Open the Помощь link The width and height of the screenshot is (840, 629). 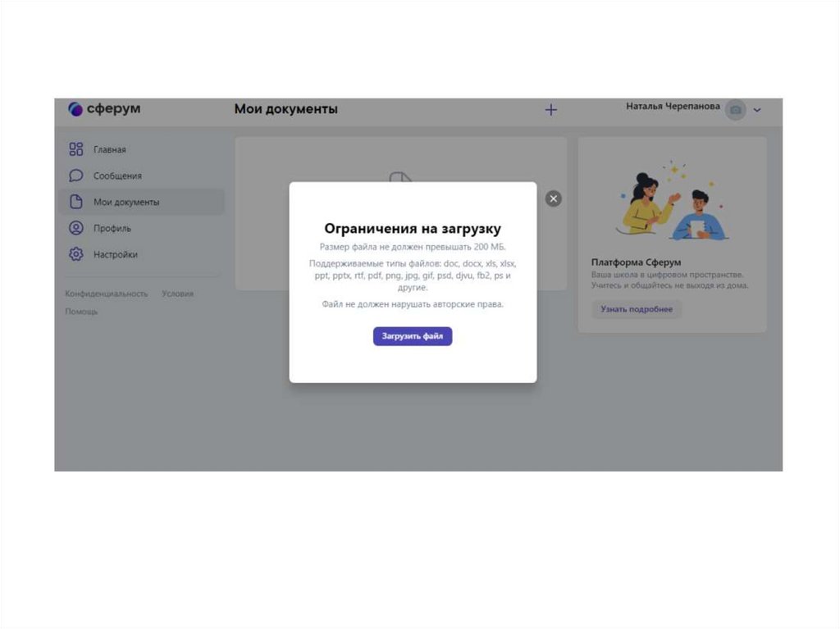(81, 312)
